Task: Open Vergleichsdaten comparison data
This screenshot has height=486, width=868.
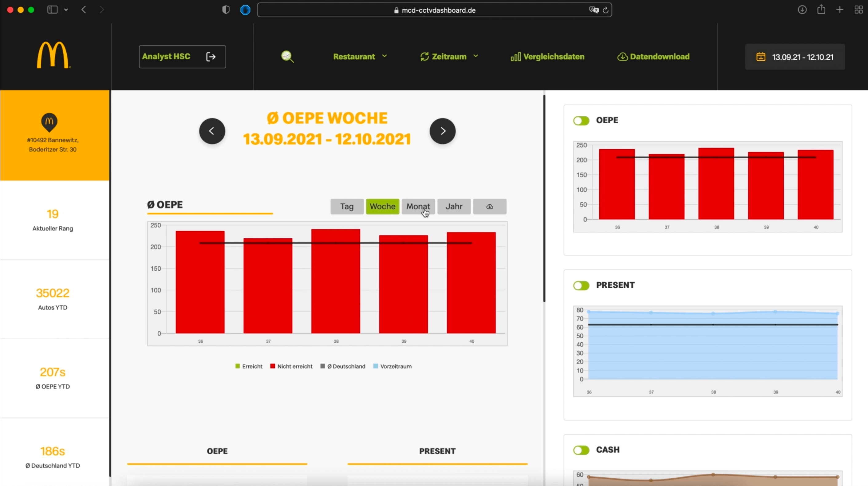Action: tap(547, 57)
